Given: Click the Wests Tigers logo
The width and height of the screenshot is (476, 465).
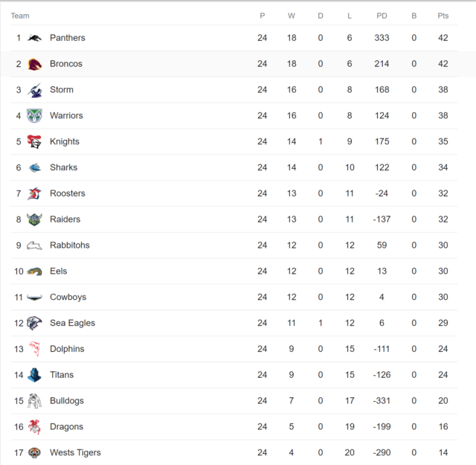Looking at the screenshot, I should pyautogui.click(x=34, y=452).
